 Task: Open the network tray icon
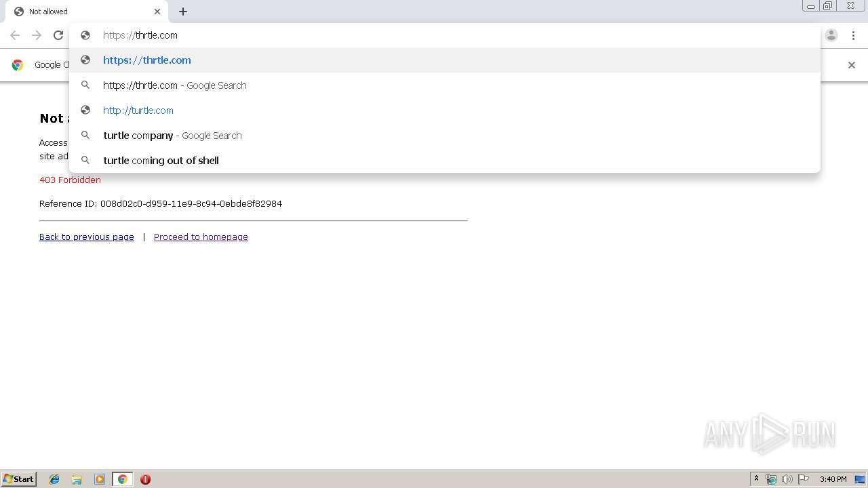771,479
